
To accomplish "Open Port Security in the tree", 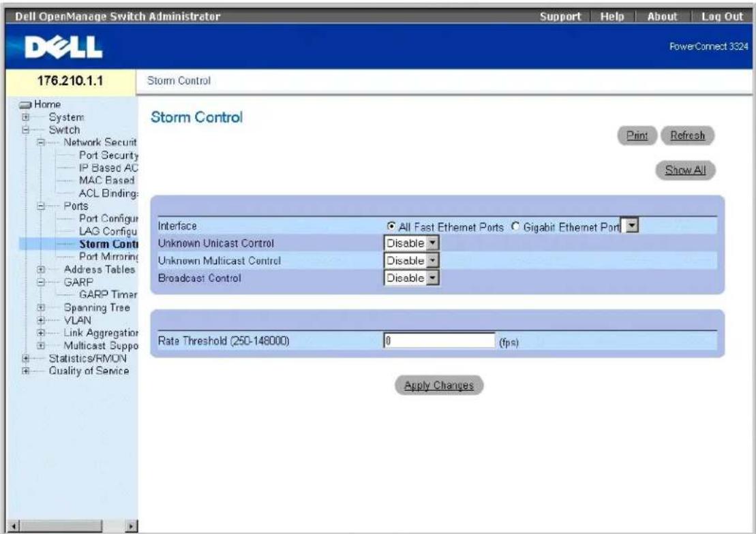I will pyautogui.click(x=108, y=155).
